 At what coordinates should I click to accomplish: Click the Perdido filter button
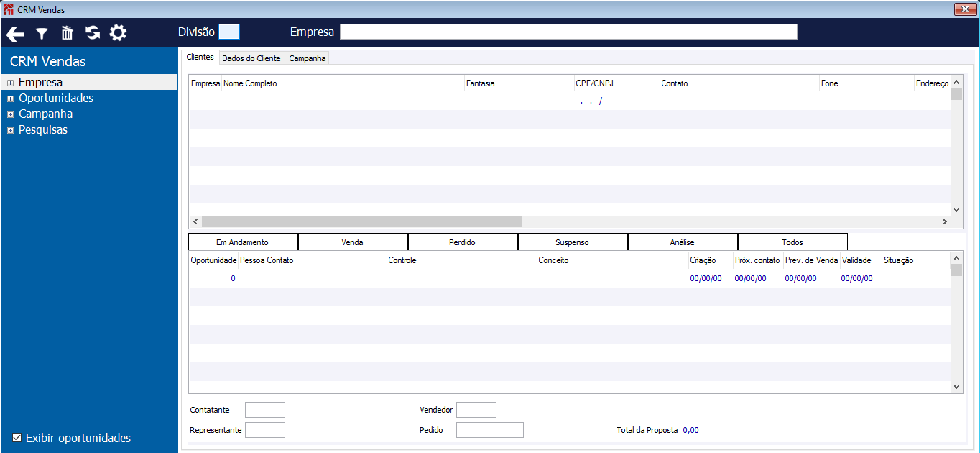point(463,242)
